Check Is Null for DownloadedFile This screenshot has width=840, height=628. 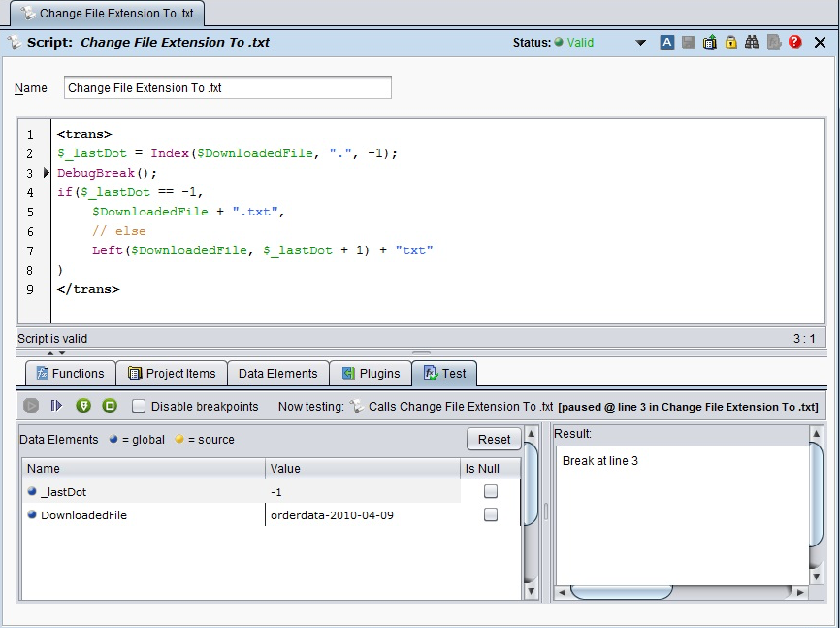tap(491, 514)
